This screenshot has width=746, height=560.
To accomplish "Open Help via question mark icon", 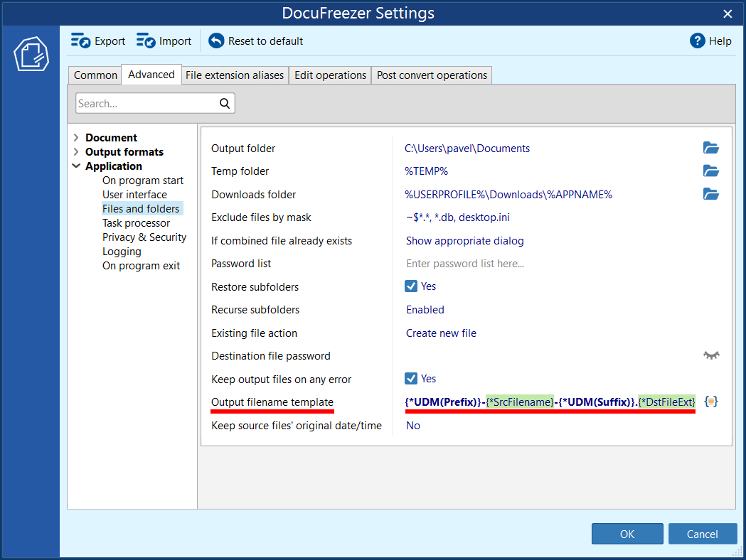I will click(x=697, y=41).
